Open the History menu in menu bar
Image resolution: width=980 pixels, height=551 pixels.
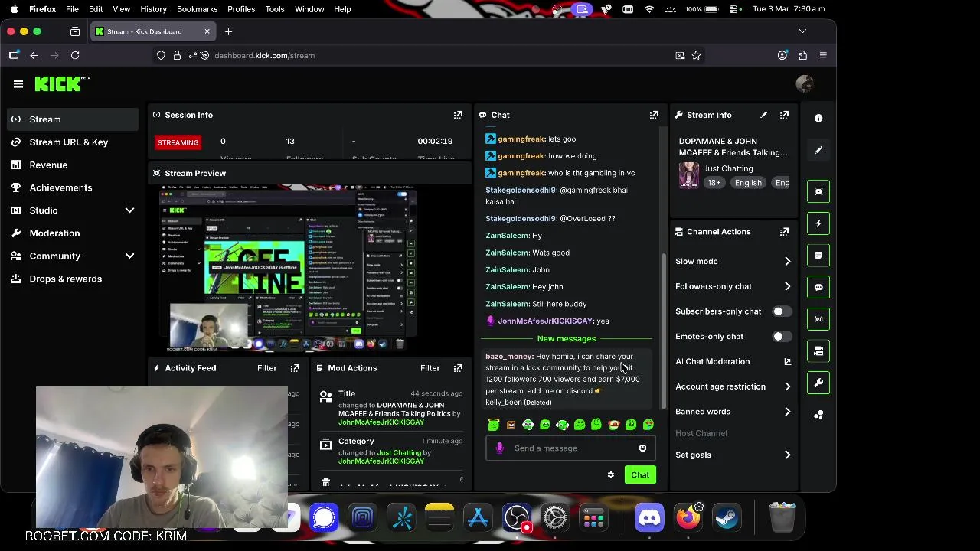(153, 9)
